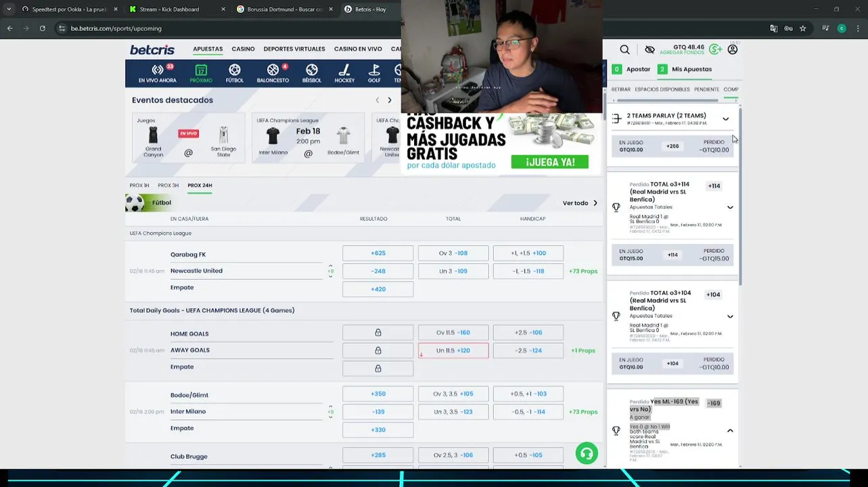Viewport: 868px width, 487px height.
Task: Choose the Fútbol sport icon
Action: [235, 74]
